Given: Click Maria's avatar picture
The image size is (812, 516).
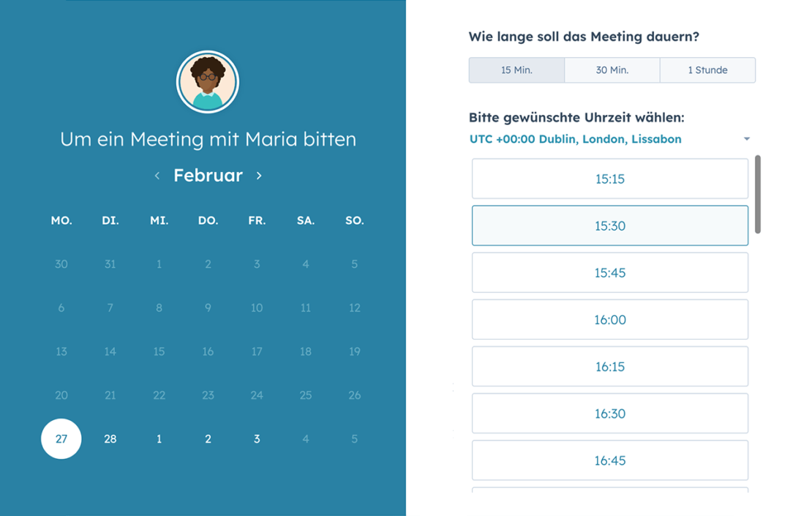Looking at the screenshot, I should [x=208, y=81].
